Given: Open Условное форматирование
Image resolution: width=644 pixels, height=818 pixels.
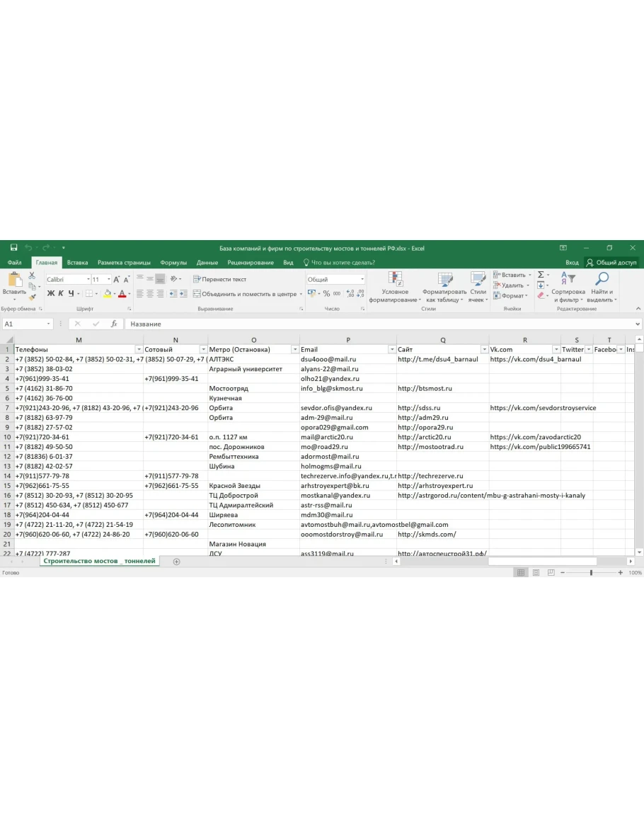Looking at the screenshot, I should [395, 287].
